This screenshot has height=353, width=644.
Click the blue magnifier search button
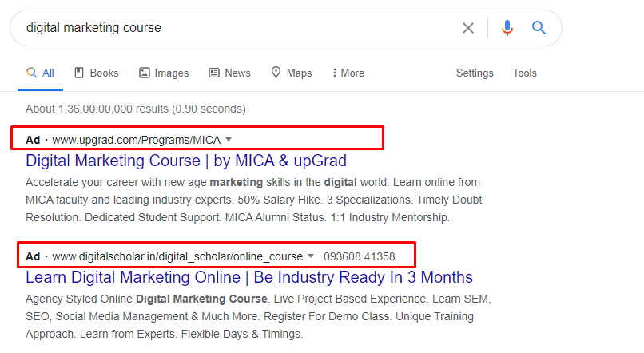[539, 28]
